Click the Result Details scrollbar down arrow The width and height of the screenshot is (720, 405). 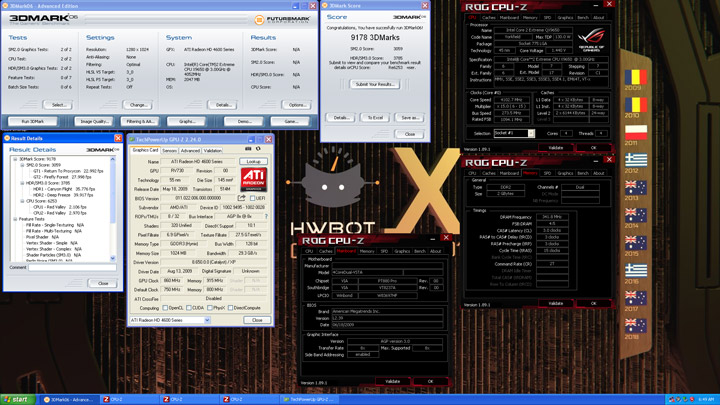point(112,259)
